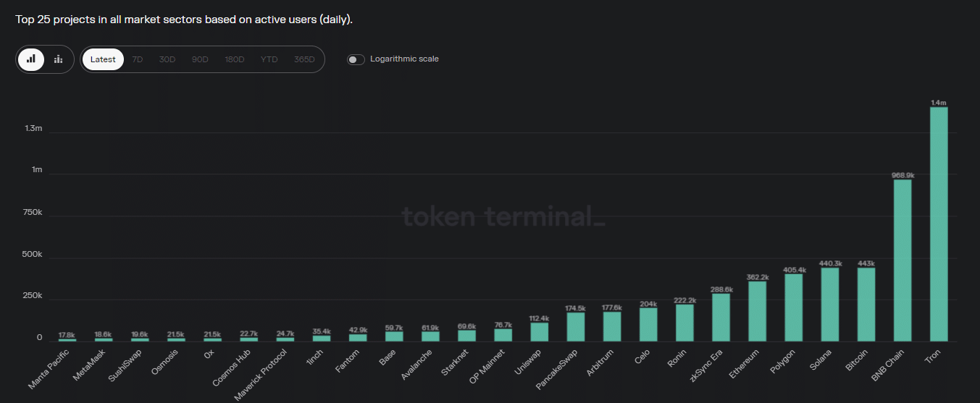
Task: Select the 90D time range tab
Action: click(200, 59)
